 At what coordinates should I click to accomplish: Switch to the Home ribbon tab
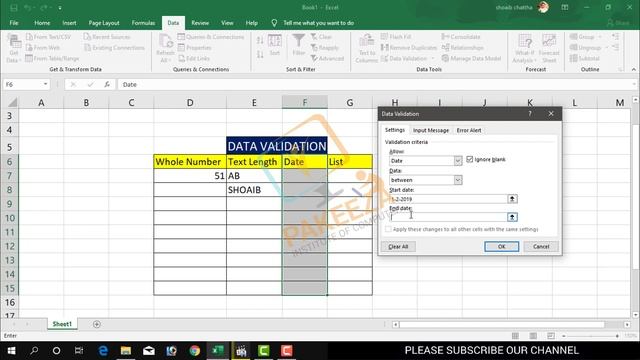coord(42,23)
